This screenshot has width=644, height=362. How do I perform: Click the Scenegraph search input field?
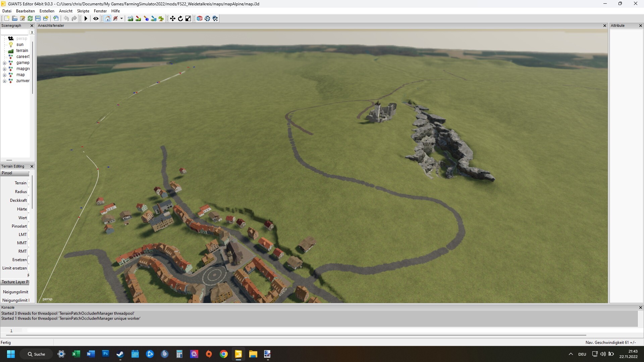15,33
